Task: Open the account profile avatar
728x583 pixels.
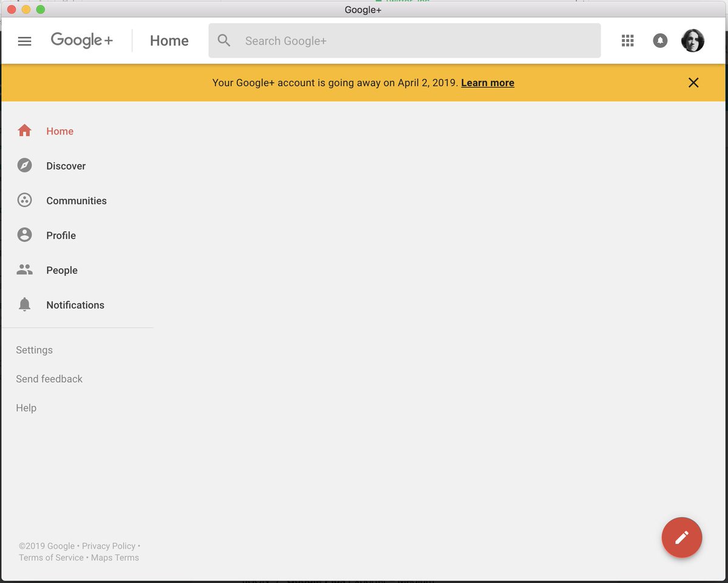Action: pyautogui.click(x=693, y=41)
